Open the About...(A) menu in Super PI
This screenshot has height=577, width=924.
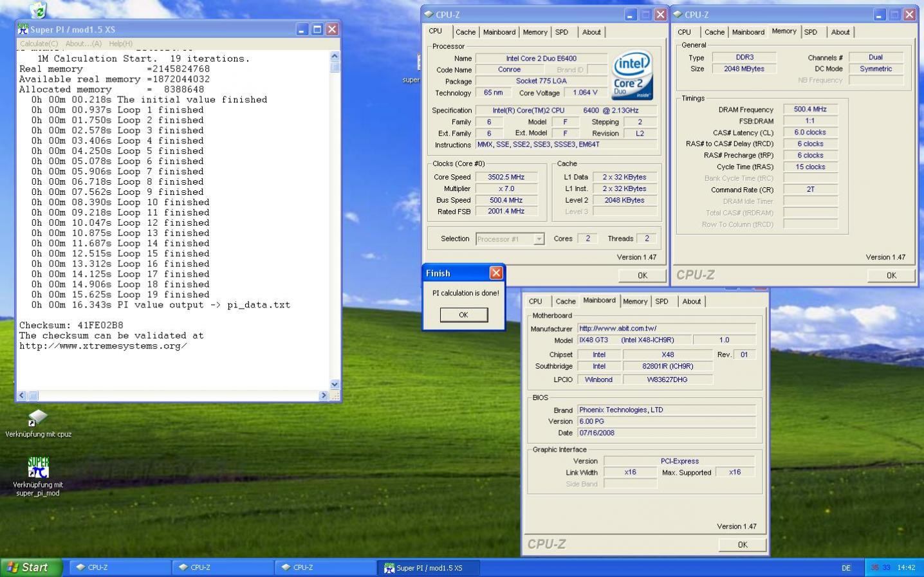(84, 44)
